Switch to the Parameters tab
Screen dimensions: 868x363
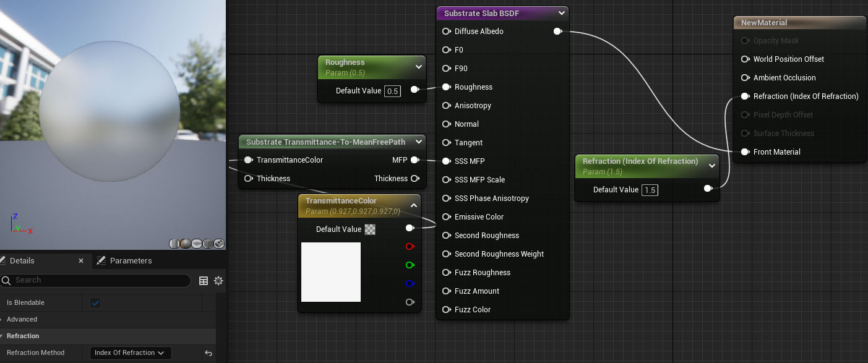[x=131, y=260]
